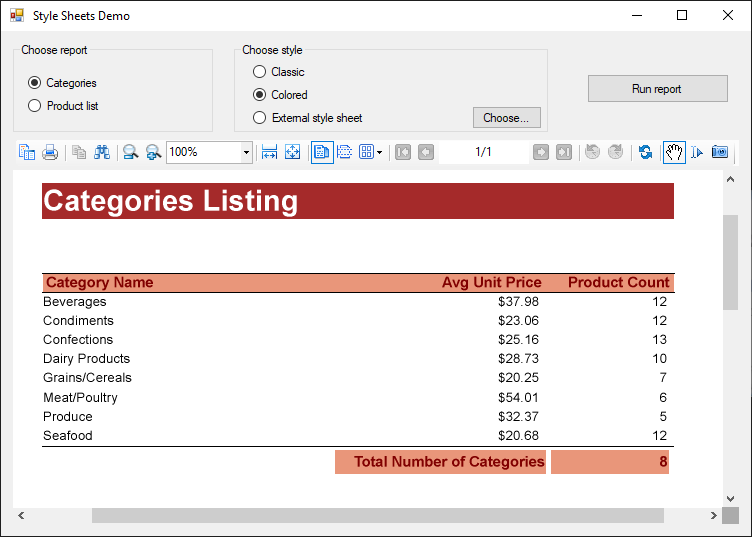This screenshot has height=537, width=752.
Task: Select single page view icon
Action: 322,152
